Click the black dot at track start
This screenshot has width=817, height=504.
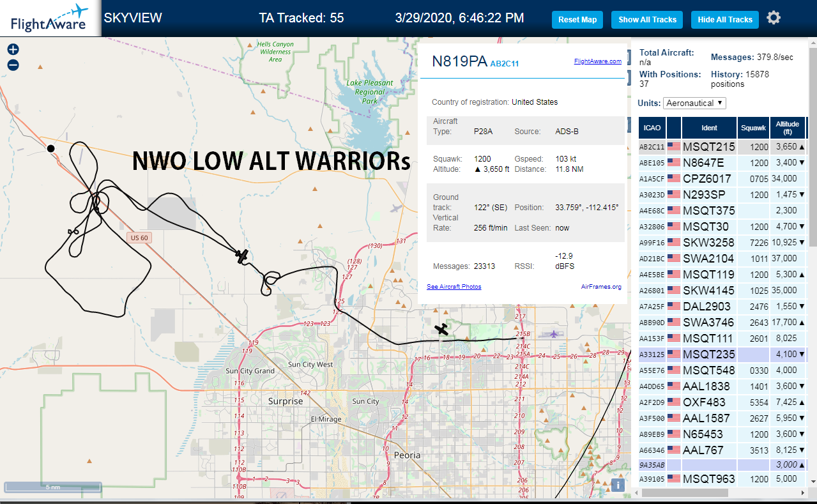pos(50,148)
